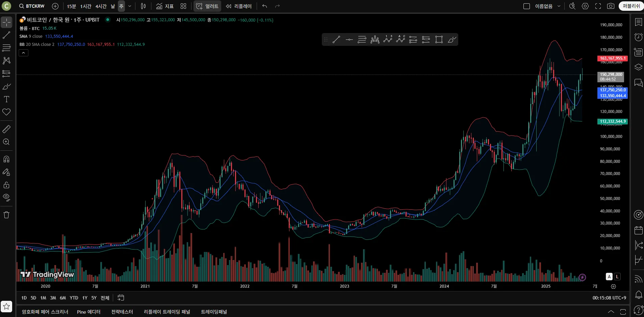Open the BTCKRW symbol search
The height and width of the screenshot is (317, 644).
click(x=32, y=6)
